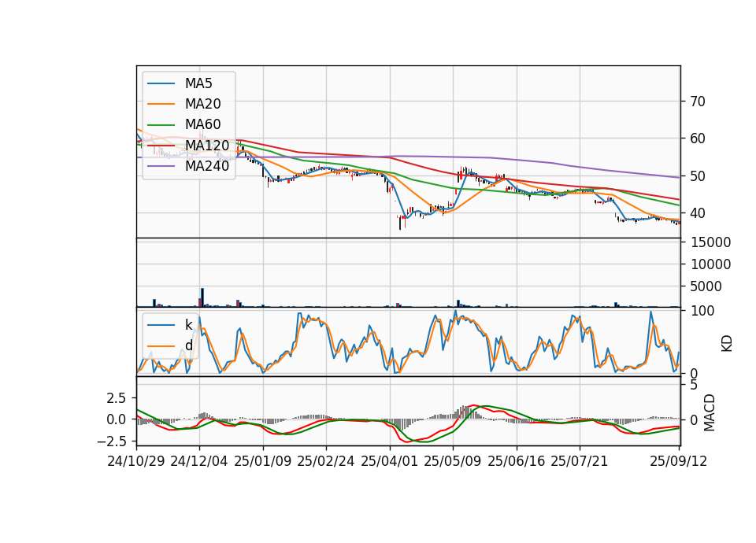This screenshot has height=543, width=756.
Task: Click the MACD left axis value 0.0
Action: (117, 419)
